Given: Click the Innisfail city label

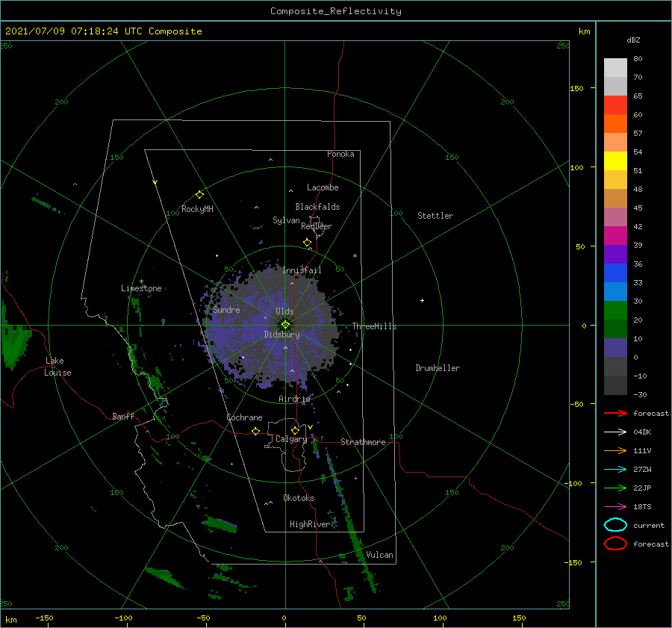Looking at the screenshot, I should tap(302, 270).
